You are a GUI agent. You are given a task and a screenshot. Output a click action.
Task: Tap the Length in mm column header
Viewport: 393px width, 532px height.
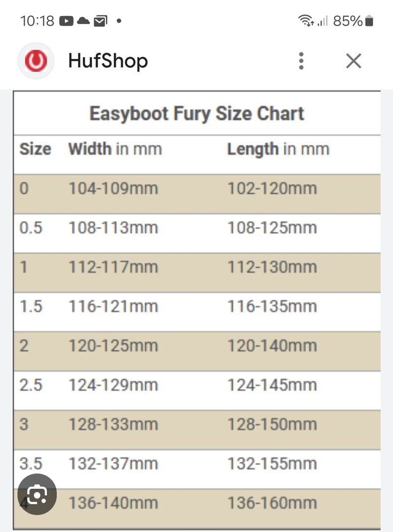pyautogui.click(x=278, y=149)
